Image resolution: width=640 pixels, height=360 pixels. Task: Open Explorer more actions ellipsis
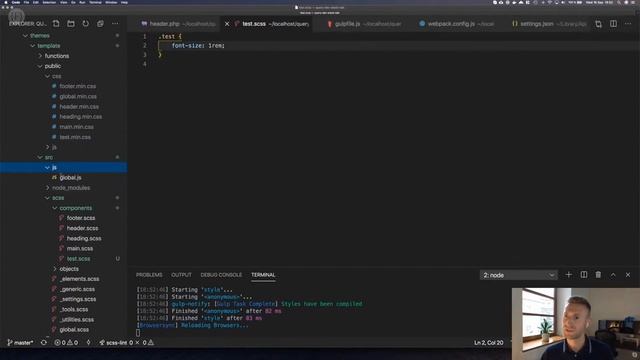(116, 24)
